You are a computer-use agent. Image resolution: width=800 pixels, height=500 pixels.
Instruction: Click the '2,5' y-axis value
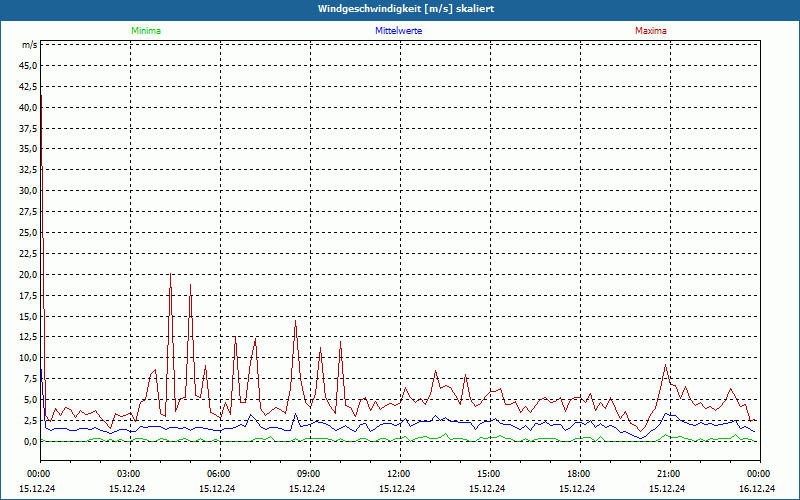coord(30,420)
